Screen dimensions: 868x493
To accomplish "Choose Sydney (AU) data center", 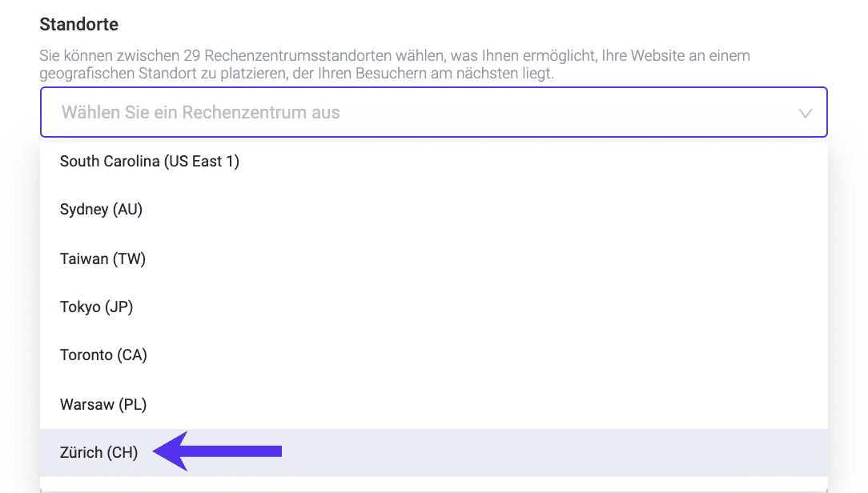I will point(101,210).
